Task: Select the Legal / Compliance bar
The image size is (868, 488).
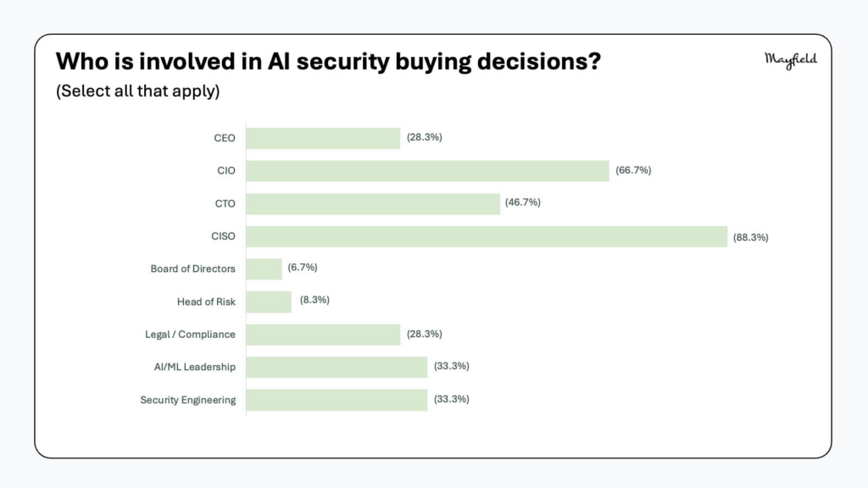Action: pos(323,335)
